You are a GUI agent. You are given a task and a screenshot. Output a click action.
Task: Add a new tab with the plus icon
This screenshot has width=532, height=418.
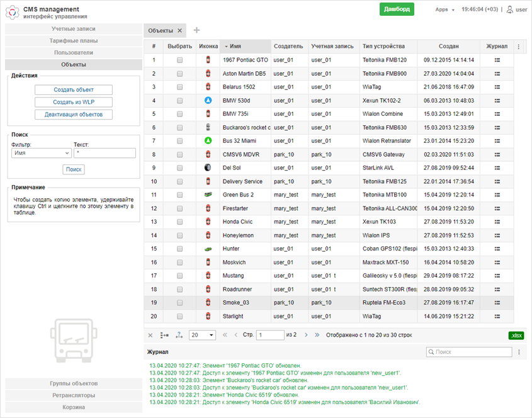click(x=196, y=30)
